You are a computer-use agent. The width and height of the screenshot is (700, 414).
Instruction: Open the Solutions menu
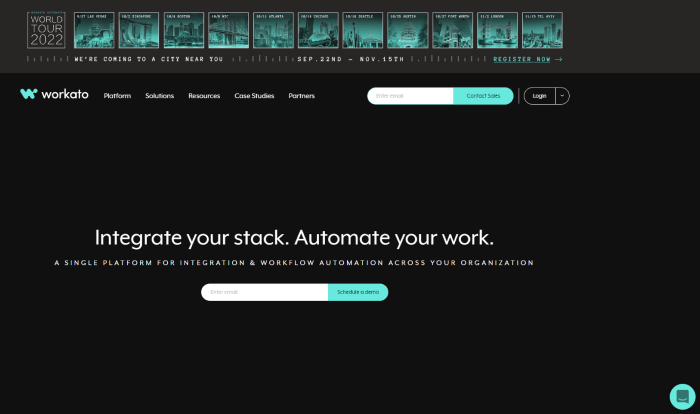coord(159,96)
